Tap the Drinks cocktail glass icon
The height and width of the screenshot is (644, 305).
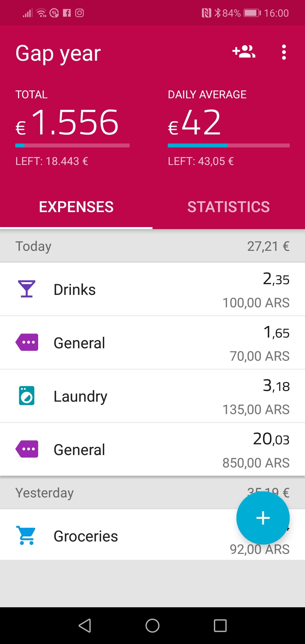click(27, 289)
